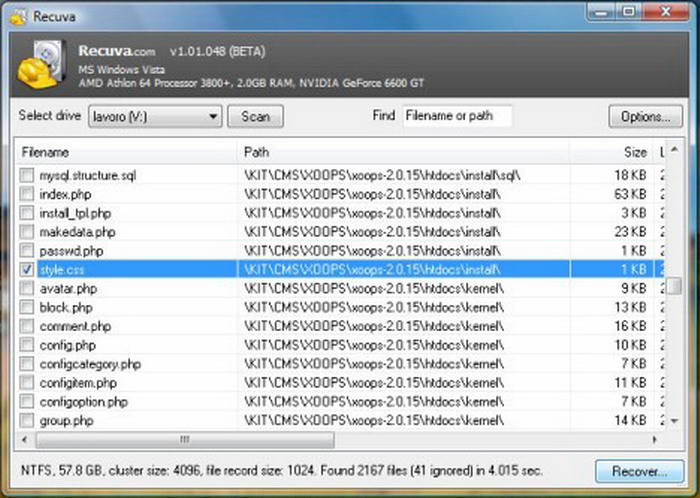
Task: Click the horizontal scrollbar left arrow
Action: (25, 440)
